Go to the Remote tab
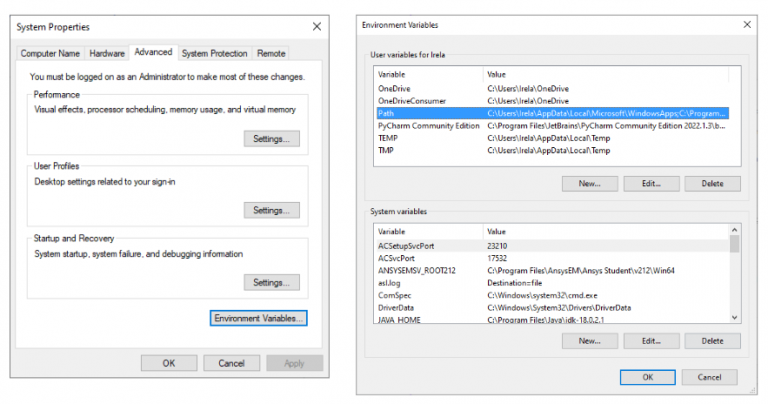Viewport: 768px width, 404px height. coord(270,53)
